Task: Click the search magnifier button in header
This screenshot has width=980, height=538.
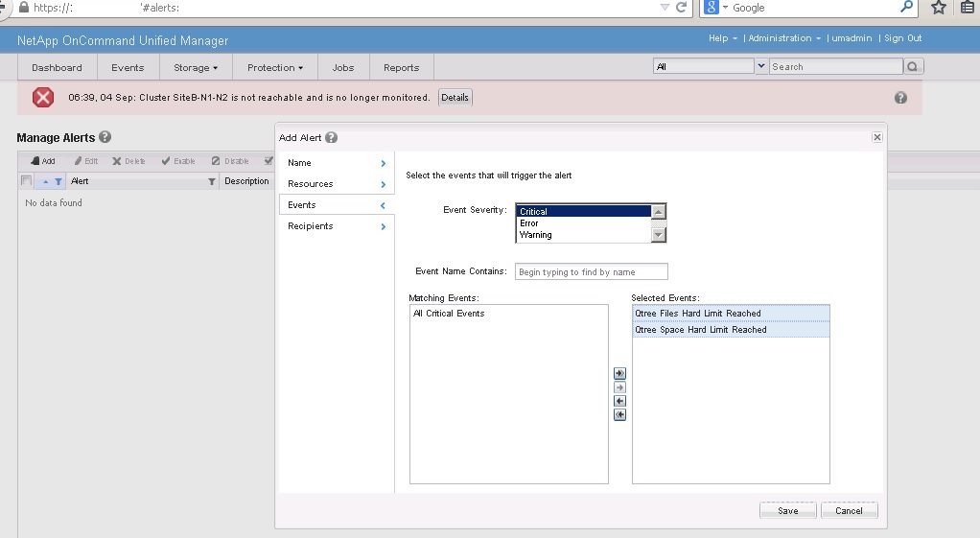Action: click(x=913, y=66)
